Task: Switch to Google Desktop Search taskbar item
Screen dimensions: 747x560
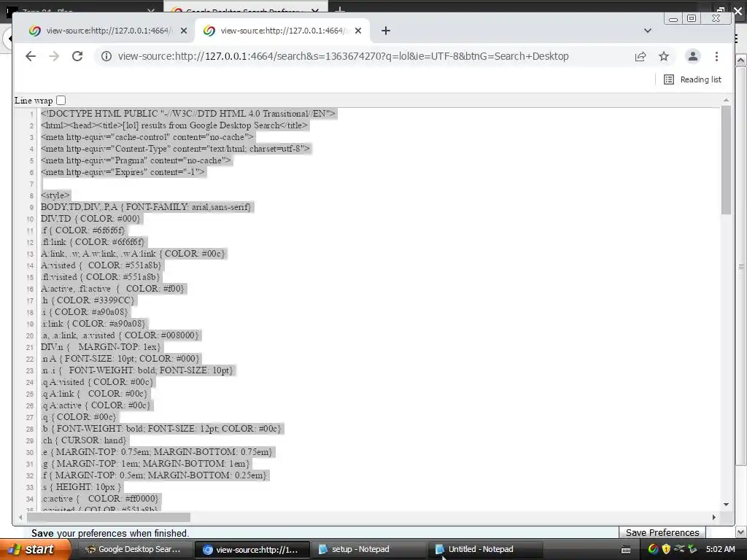Action: [x=133, y=549]
